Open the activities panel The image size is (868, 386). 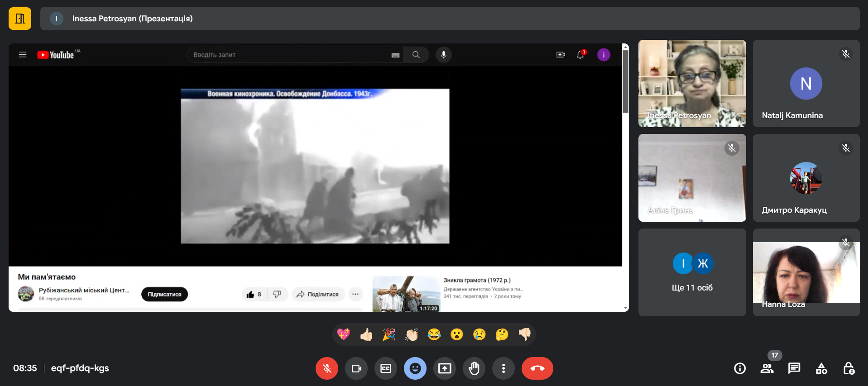click(x=821, y=368)
